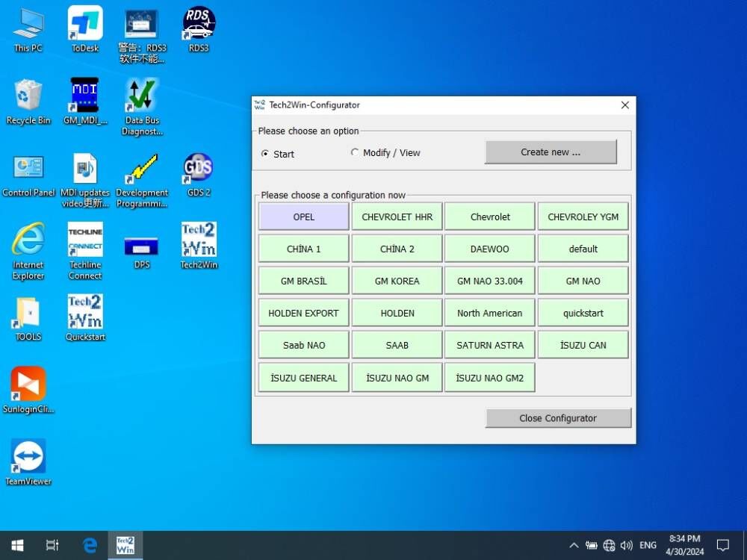Launch GM_MDI manager desktop icon

pyautogui.click(x=85, y=102)
